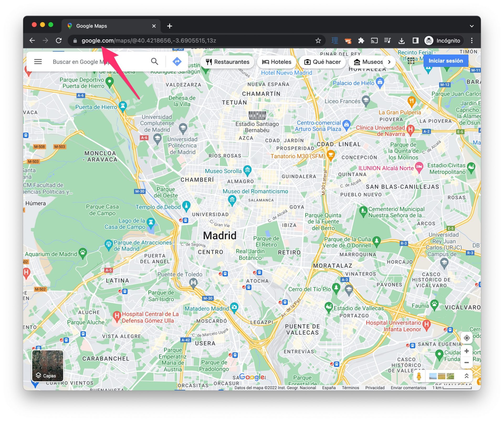This screenshot has width=504, height=421.
Task: Open the Restaurantes search filter
Action: click(x=227, y=62)
